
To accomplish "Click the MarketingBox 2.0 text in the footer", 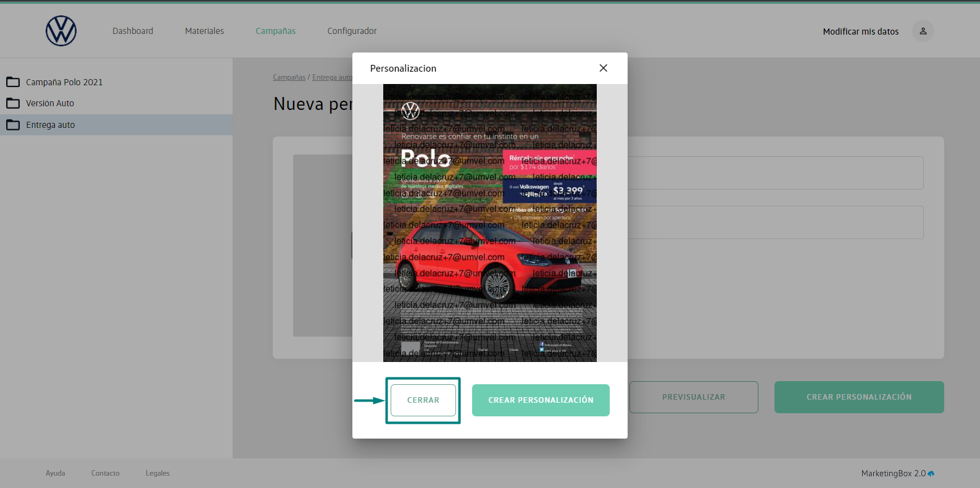I will tap(894, 473).
